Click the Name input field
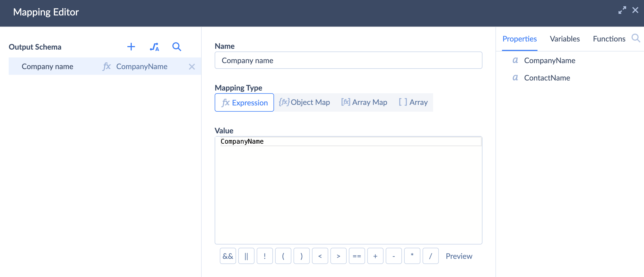The width and height of the screenshot is (644, 277). tap(348, 60)
